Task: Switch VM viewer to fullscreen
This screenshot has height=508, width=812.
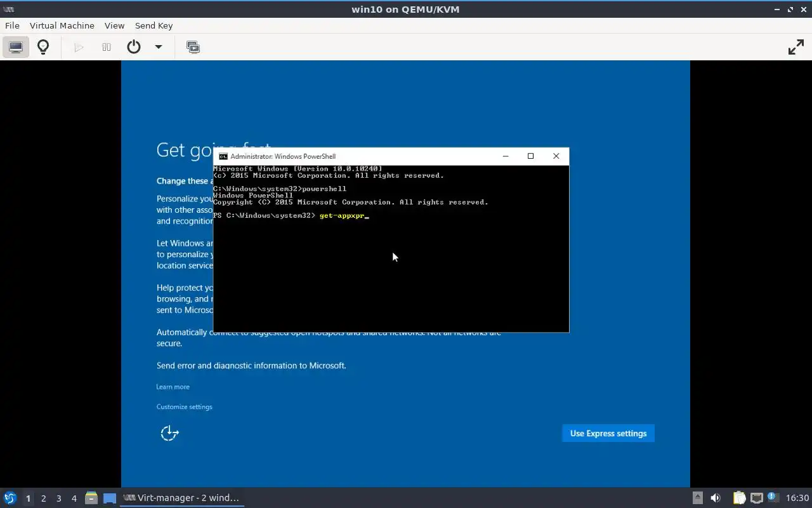Action: [796, 47]
